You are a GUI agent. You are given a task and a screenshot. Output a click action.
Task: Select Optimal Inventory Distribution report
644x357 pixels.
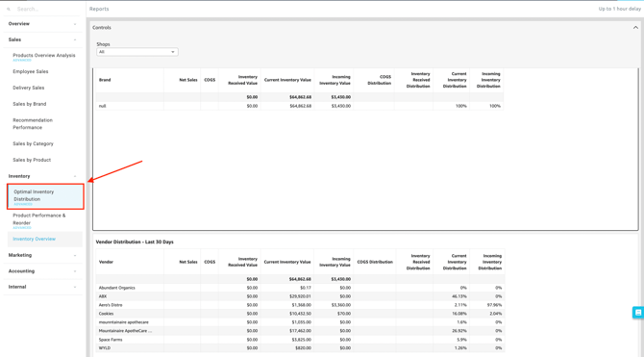(45, 196)
